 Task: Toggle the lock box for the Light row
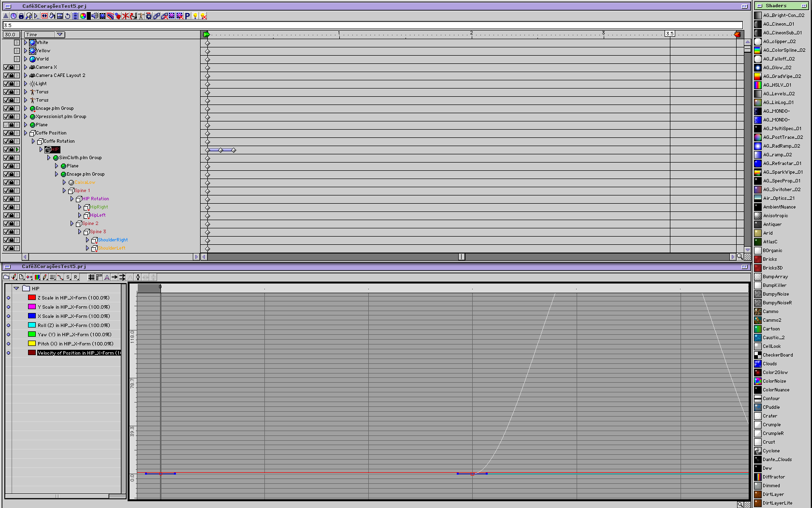coord(12,84)
